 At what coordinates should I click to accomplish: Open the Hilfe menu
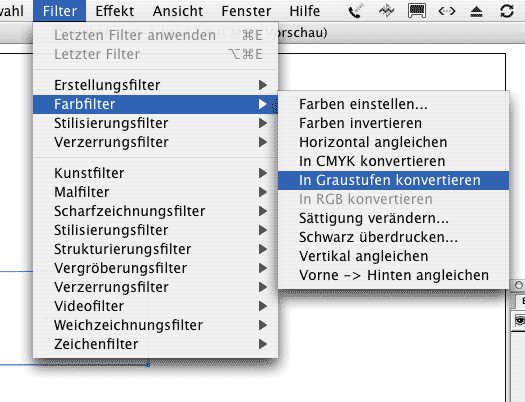coord(304,11)
